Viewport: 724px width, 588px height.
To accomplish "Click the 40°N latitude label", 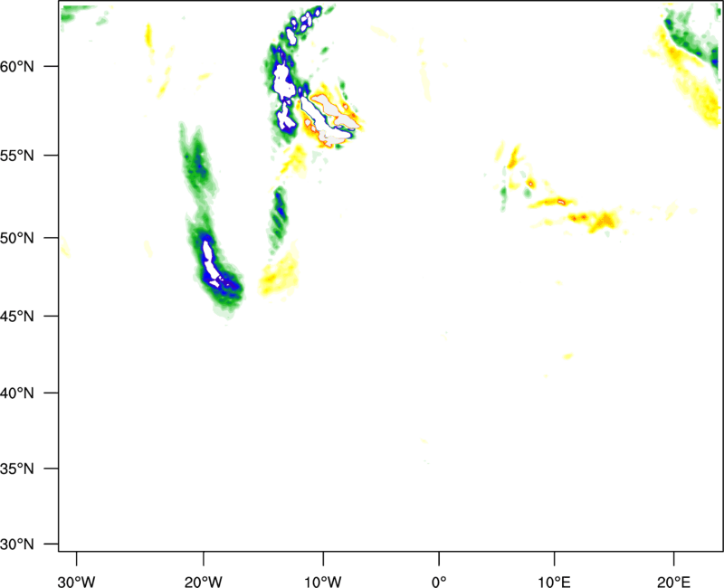I will pyautogui.click(x=17, y=394).
